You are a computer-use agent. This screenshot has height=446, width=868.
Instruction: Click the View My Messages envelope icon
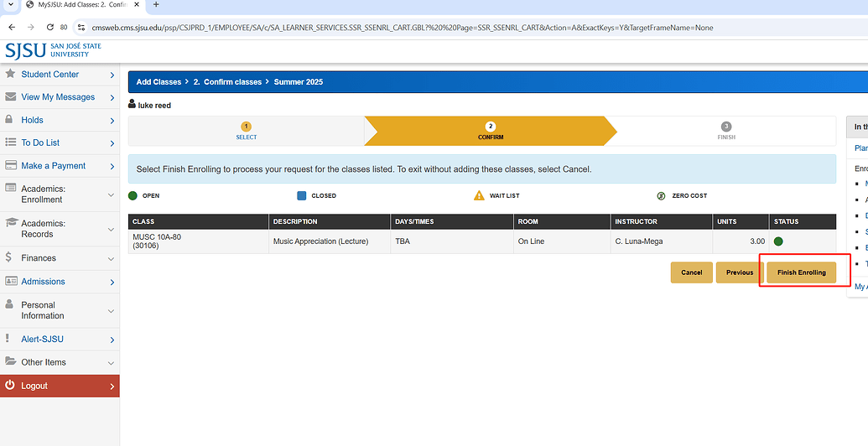click(x=11, y=97)
